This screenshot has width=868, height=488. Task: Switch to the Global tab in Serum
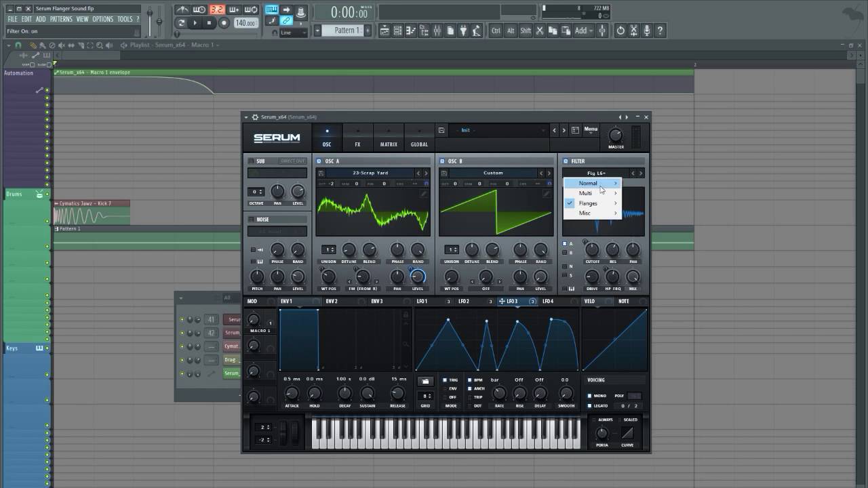click(x=419, y=136)
